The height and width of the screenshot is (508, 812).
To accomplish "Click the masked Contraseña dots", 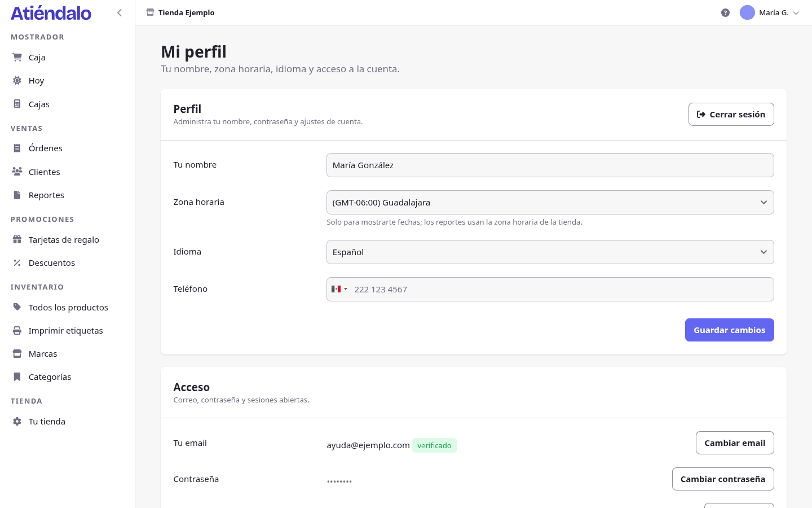I will pyautogui.click(x=339, y=481).
